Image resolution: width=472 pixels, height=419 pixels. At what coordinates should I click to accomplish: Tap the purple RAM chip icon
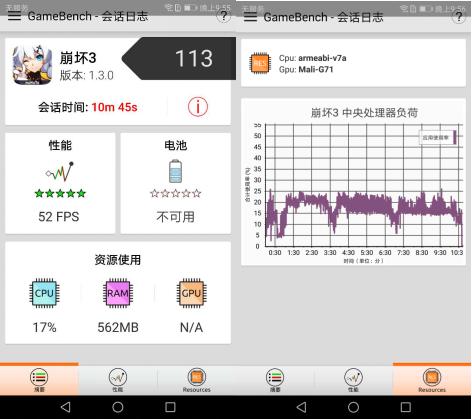pos(118,293)
